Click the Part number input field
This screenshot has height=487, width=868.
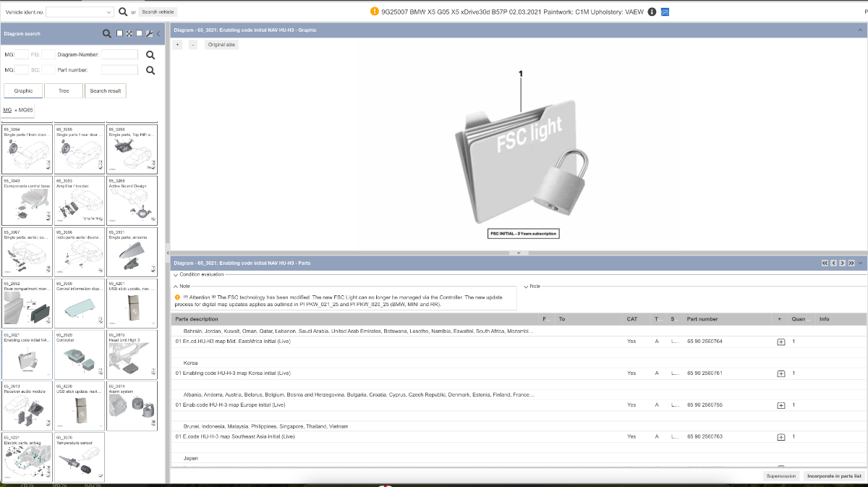(x=119, y=70)
